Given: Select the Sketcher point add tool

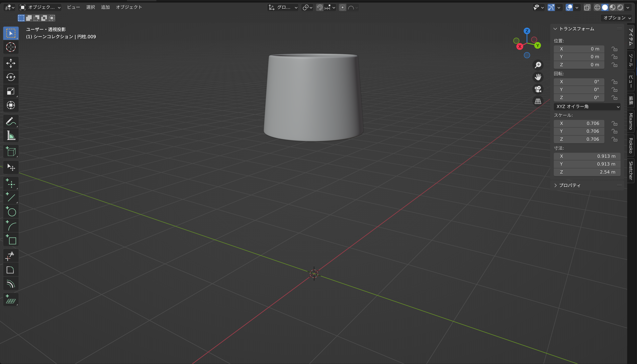Looking at the screenshot, I should (x=11, y=183).
